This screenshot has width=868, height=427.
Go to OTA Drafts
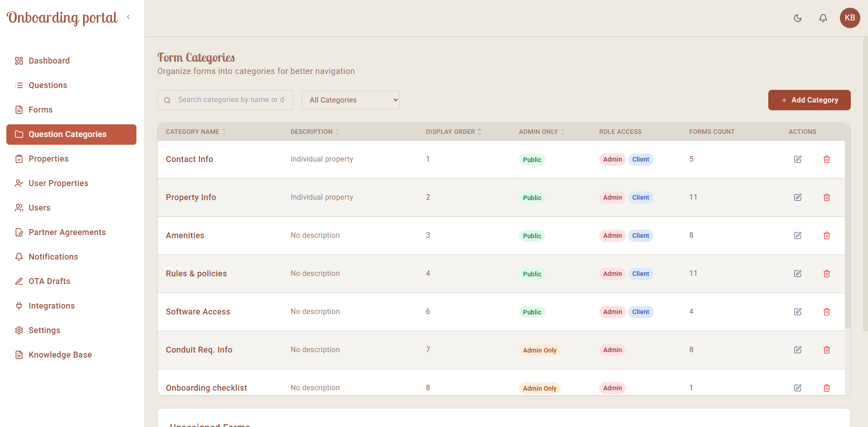(x=71, y=281)
